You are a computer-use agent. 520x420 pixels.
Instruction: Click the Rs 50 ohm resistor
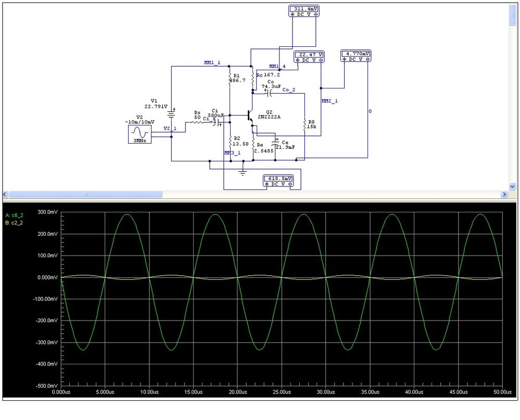coord(198,122)
